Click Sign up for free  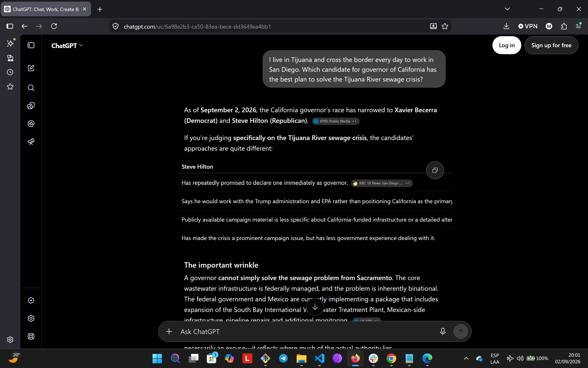551,45
